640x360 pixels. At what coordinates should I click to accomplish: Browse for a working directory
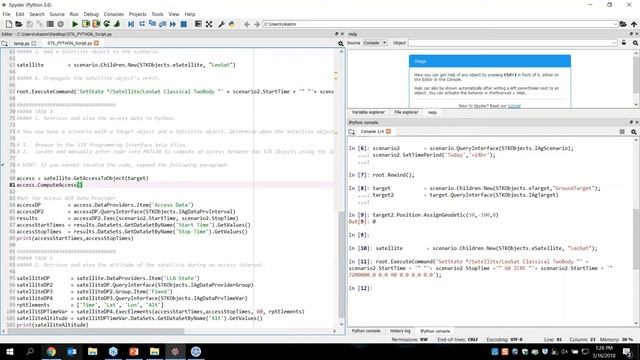(623, 24)
